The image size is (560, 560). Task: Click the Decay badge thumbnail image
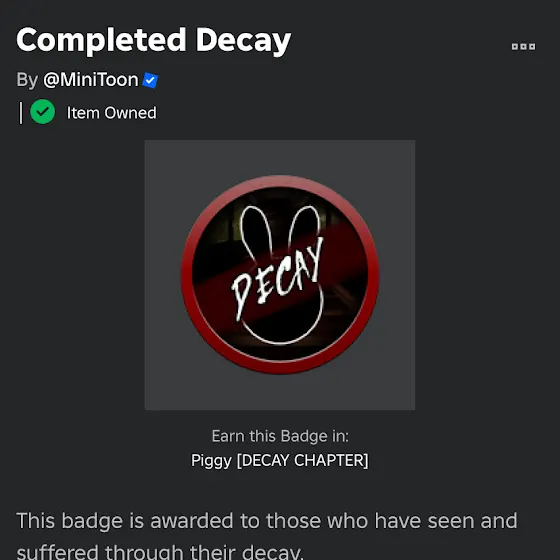[x=280, y=275]
